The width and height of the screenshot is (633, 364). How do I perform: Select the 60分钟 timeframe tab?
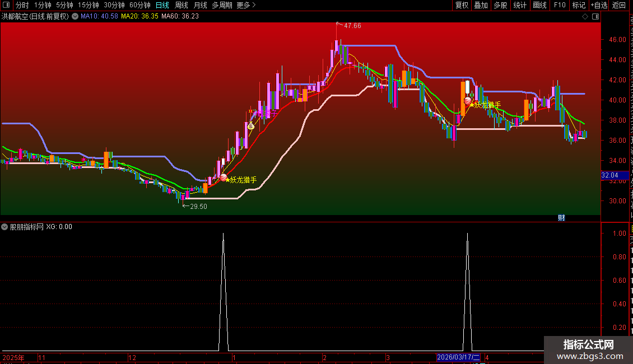(139, 5)
